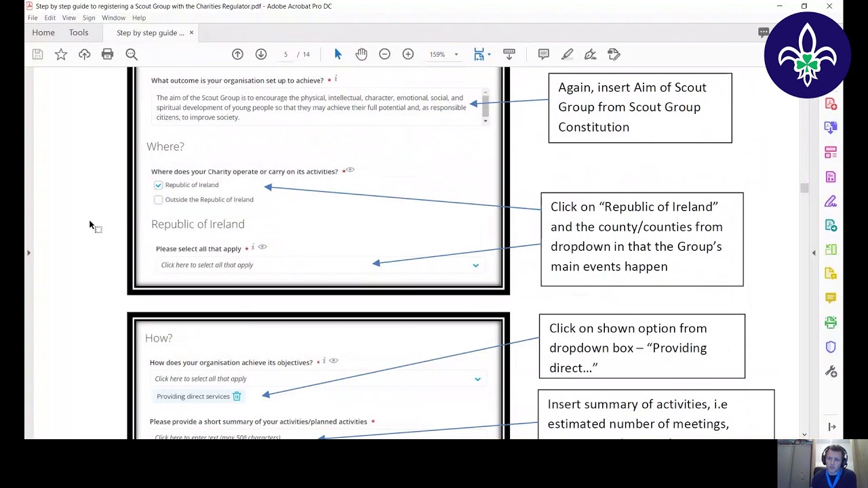
Task: Go to previous page with up arrow
Action: (237, 54)
